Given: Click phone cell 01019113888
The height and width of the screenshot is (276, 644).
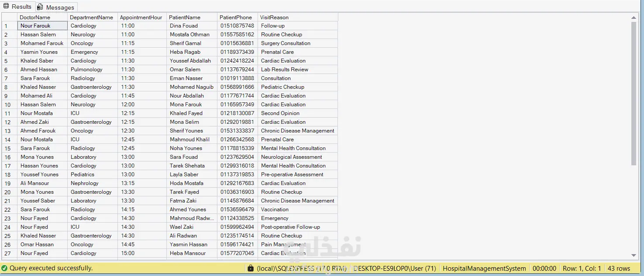Looking at the screenshot, I should pos(237,78).
